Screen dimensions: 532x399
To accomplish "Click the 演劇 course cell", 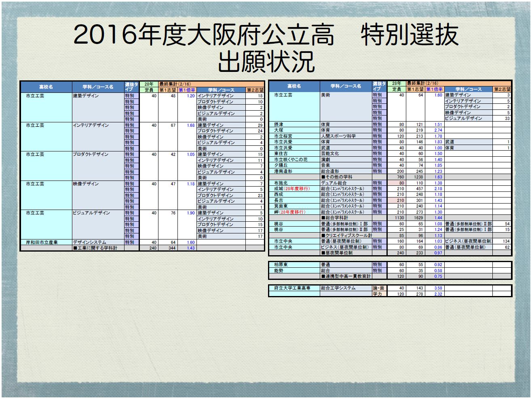I will 346,160.
